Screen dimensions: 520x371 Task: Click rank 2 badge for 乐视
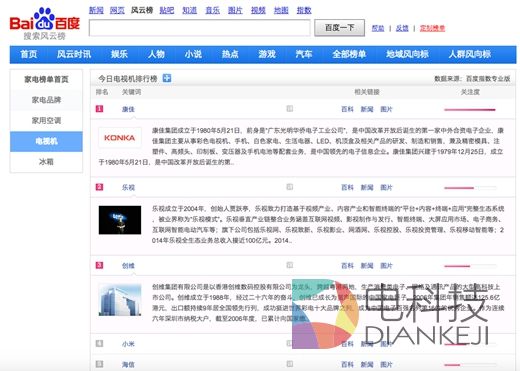[99, 187]
